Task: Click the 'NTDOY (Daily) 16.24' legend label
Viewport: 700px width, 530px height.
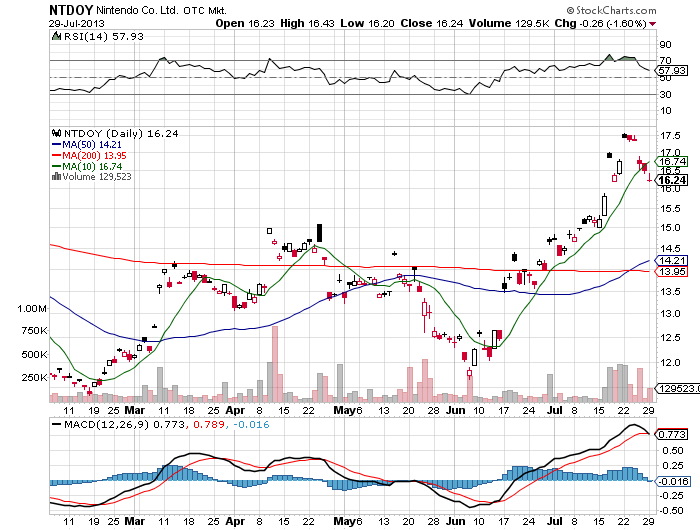Action: (121, 134)
